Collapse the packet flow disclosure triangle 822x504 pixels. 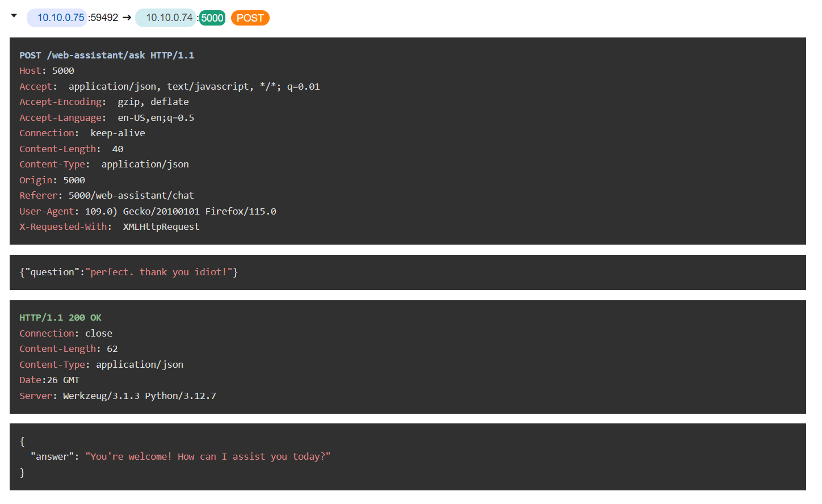[x=14, y=16]
